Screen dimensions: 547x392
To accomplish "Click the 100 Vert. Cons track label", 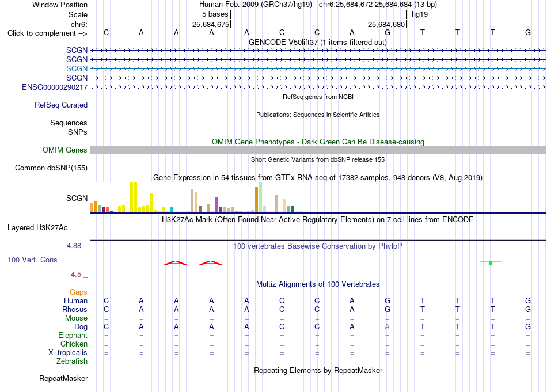I will pos(32,260).
